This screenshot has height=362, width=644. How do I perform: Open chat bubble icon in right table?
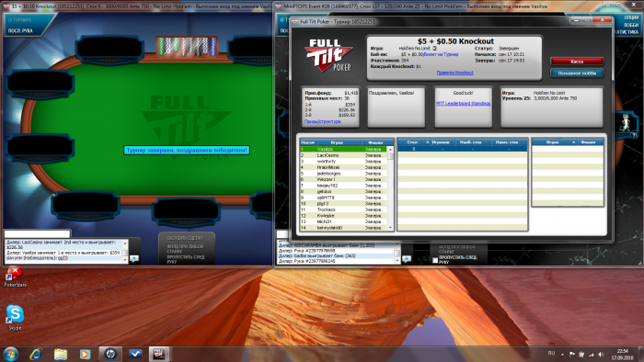click(407, 259)
